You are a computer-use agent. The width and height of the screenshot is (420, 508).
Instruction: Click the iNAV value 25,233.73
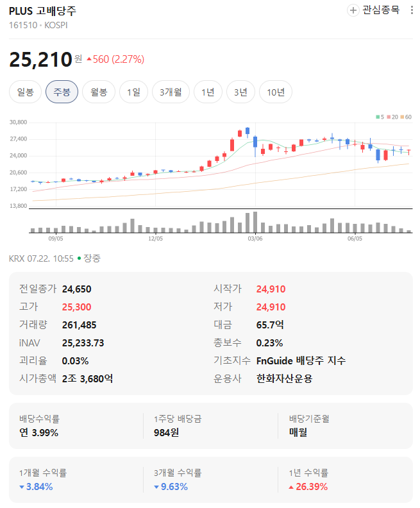coord(83,343)
